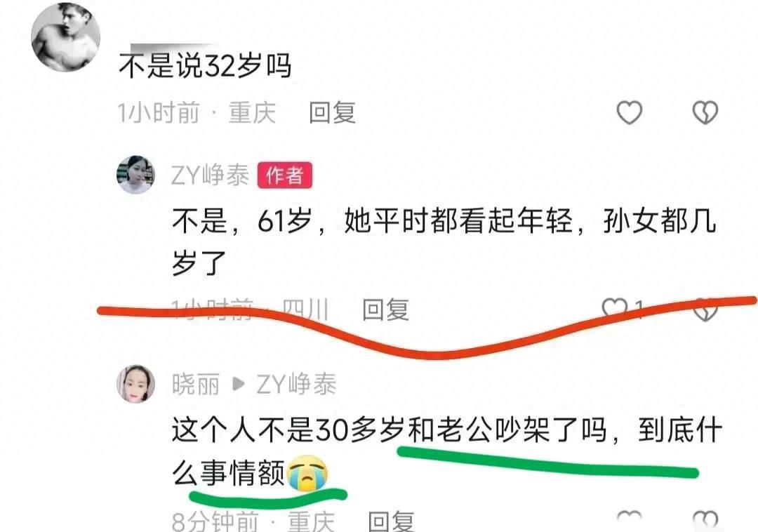Select the comment text "不是说32岁吗"
Image resolution: width=758 pixels, height=532 pixels.
point(205,66)
